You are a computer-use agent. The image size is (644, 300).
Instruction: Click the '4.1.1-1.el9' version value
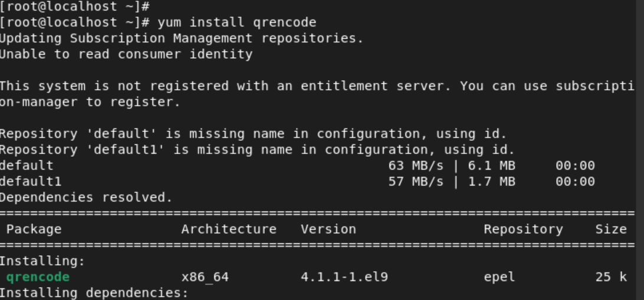[344, 277]
